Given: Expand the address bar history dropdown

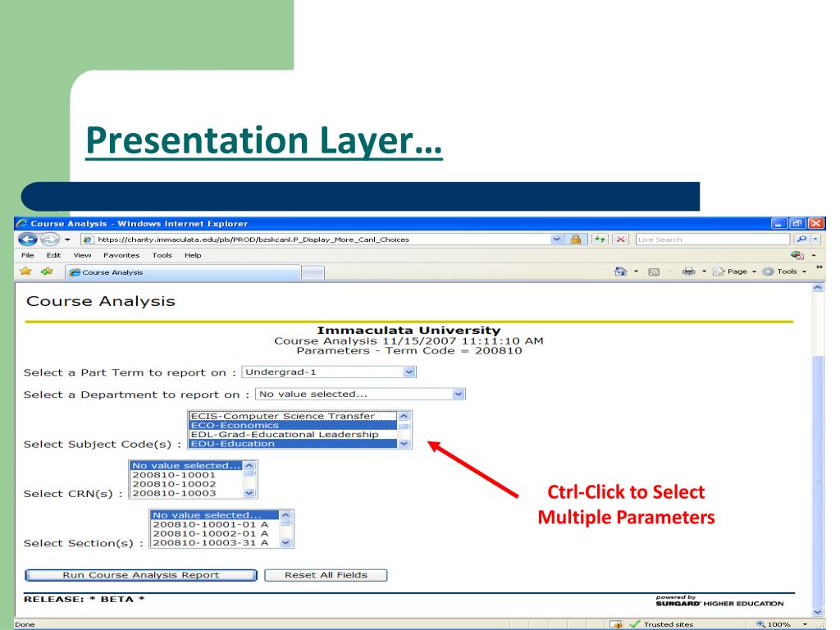Looking at the screenshot, I should [557, 240].
